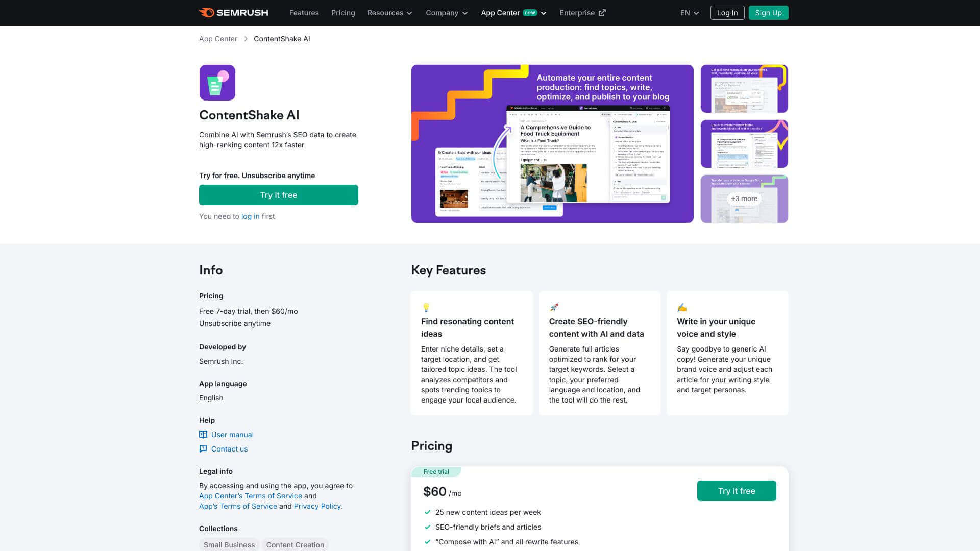Open the real-time feedback thumbnail
980x551 pixels.
pos(744,89)
